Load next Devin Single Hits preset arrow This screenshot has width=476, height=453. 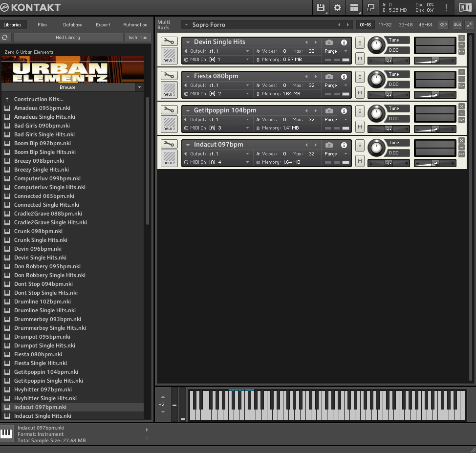click(316, 42)
